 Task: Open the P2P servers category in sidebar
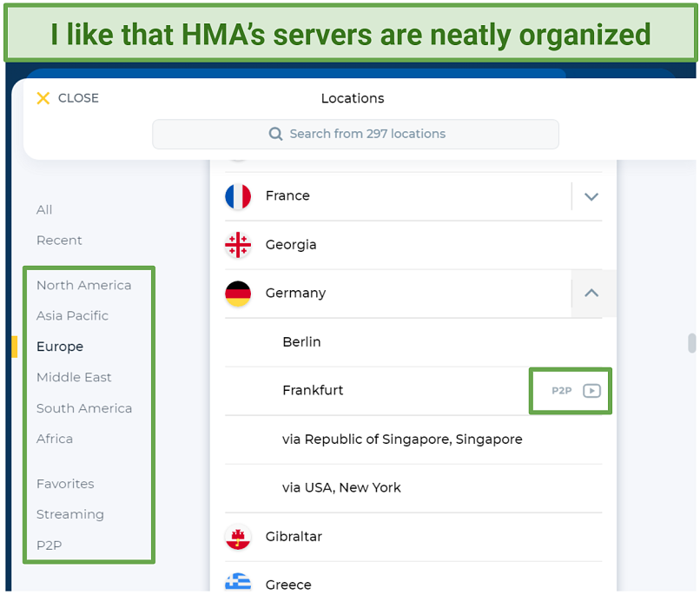[50, 545]
